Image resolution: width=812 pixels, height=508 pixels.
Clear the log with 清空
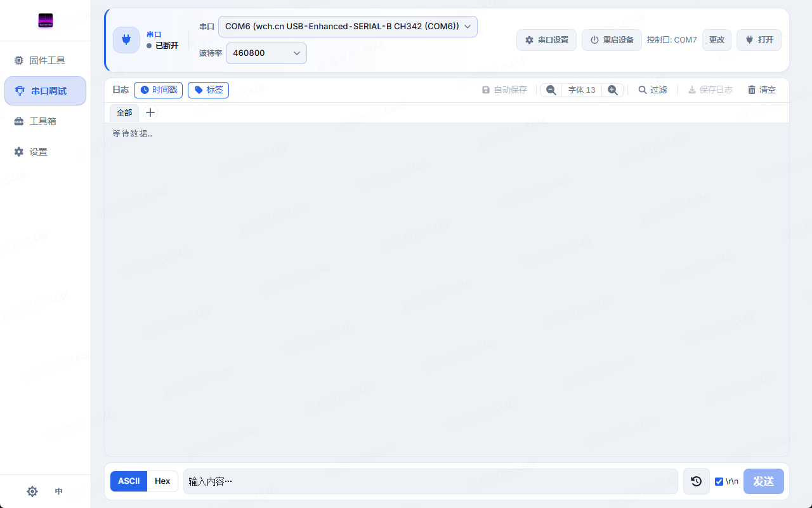[762, 90]
